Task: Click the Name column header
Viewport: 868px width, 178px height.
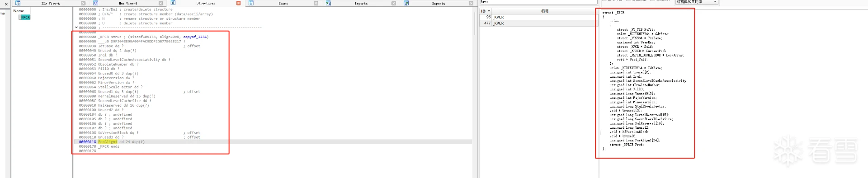Action: (19, 10)
